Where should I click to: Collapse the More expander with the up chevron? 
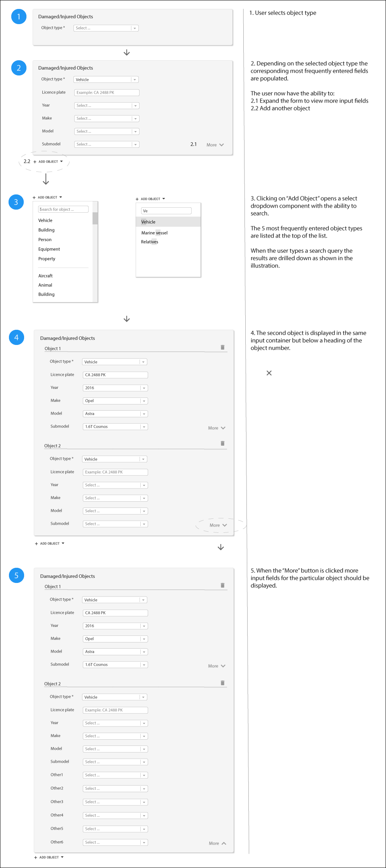[x=217, y=843]
